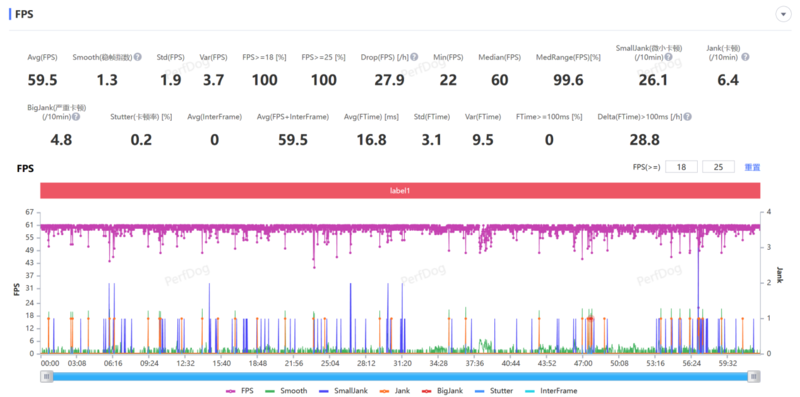Open help icon beside BigJank (/10min)
The height and width of the screenshot is (397, 800).
(x=76, y=117)
